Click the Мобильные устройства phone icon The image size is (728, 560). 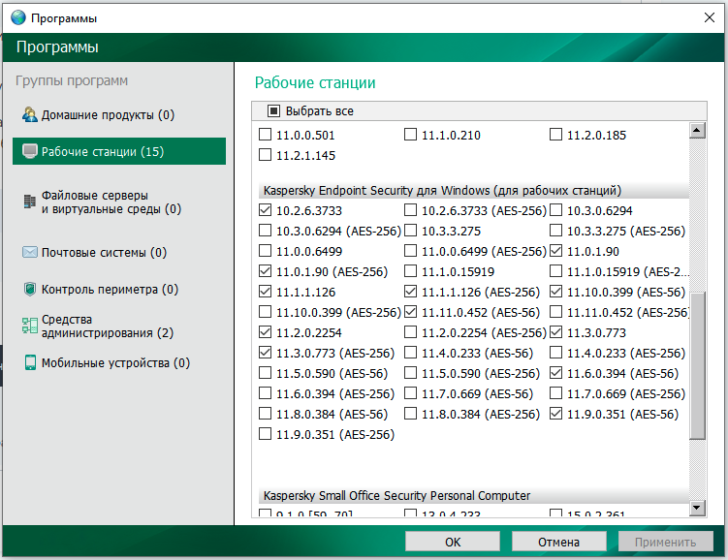[x=30, y=362]
